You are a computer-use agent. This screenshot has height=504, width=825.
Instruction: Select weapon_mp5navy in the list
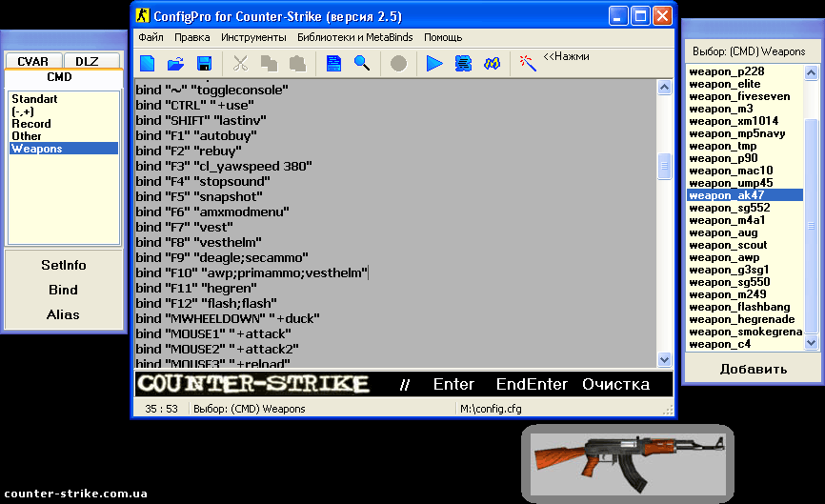click(744, 133)
